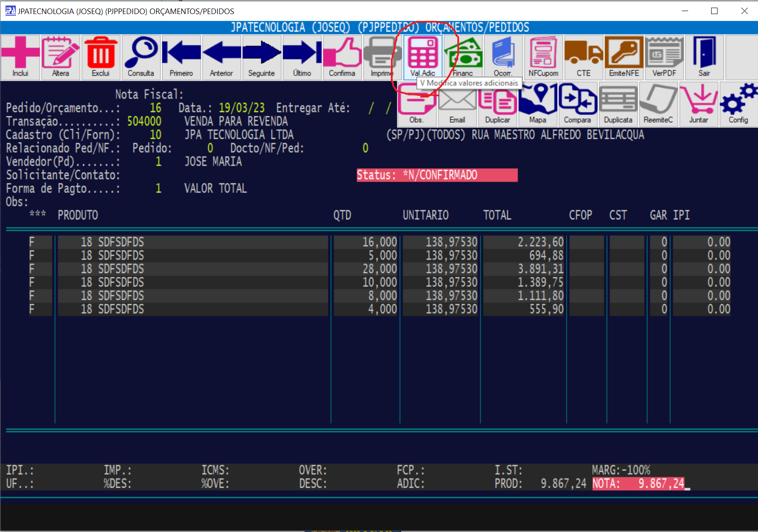Screen dimensions: 758x532
Task: Go to Primeiro record
Action: coord(181,58)
